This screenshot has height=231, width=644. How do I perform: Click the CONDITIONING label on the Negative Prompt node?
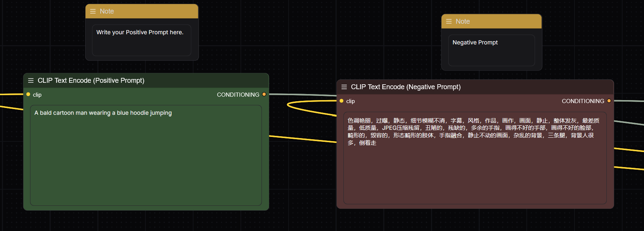(583, 101)
